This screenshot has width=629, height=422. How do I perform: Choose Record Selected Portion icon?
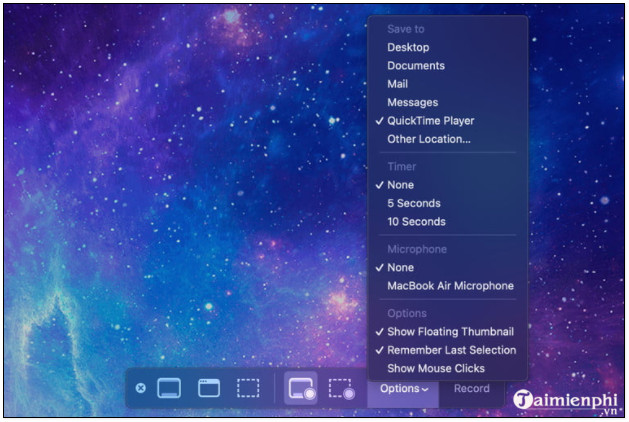click(x=341, y=388)
